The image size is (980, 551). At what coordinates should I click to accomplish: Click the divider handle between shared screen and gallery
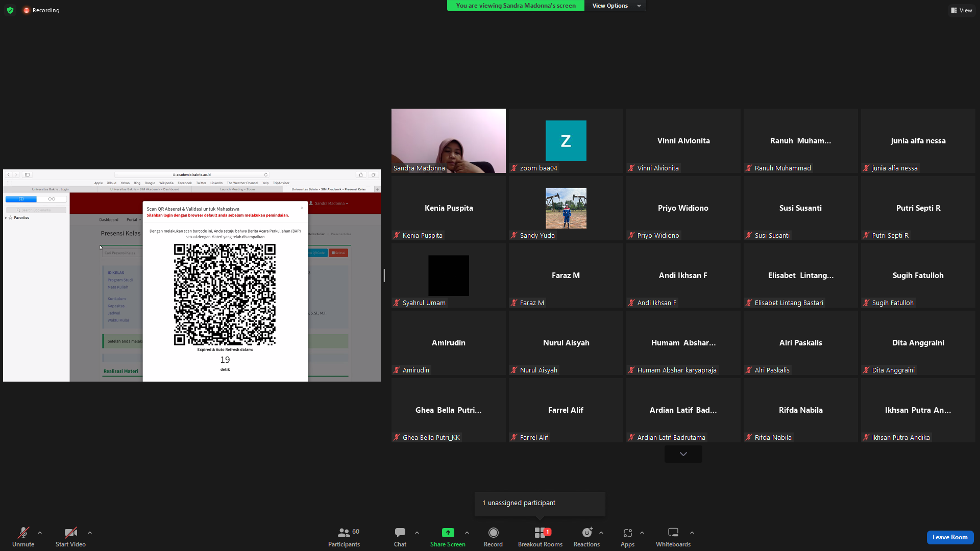point(384,275)
